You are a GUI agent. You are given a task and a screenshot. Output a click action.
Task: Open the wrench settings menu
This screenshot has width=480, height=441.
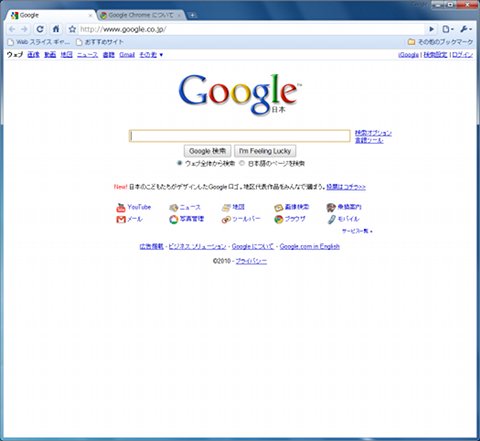[x=465, y=29]
